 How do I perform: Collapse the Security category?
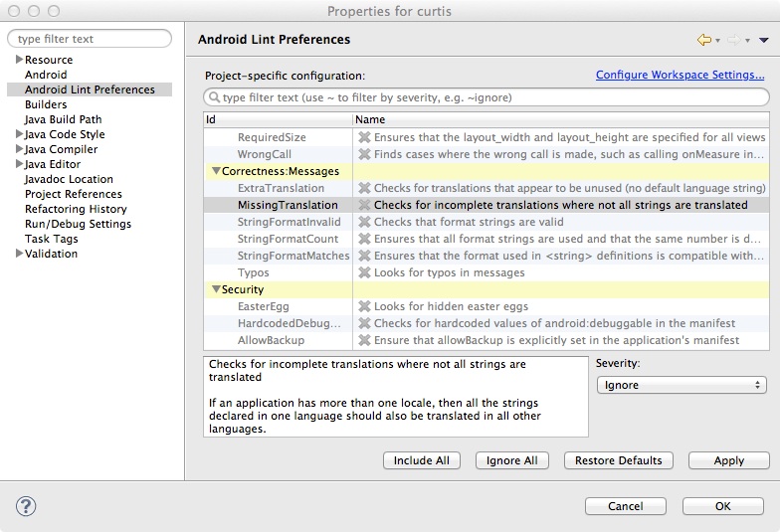tap(216, 288)
